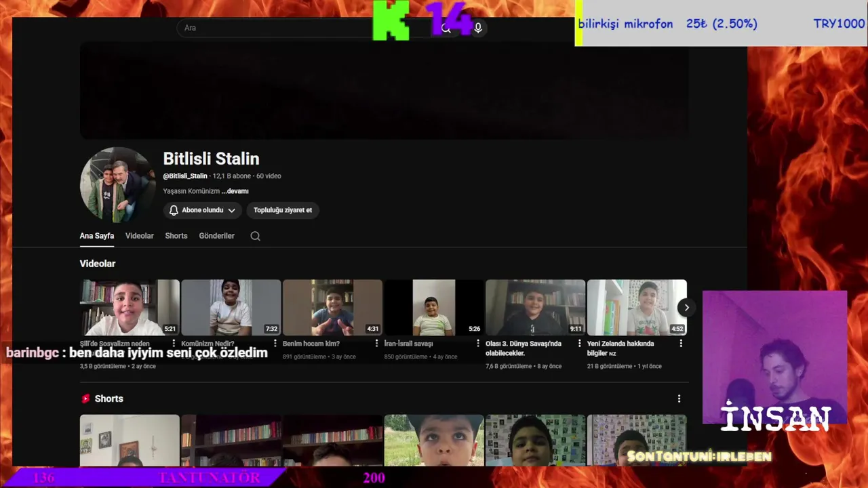Click the 'bilirkişi mikrofon' ticker text
868x488 pixels.
[x=625, y=24]
